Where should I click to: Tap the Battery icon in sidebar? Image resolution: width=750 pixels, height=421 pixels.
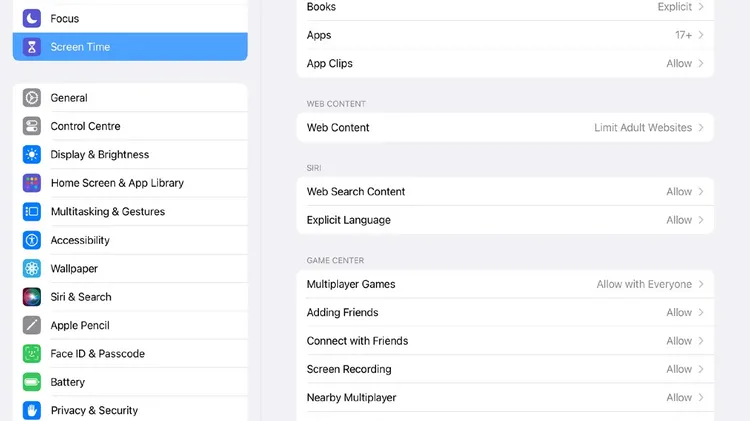[32, 382]
